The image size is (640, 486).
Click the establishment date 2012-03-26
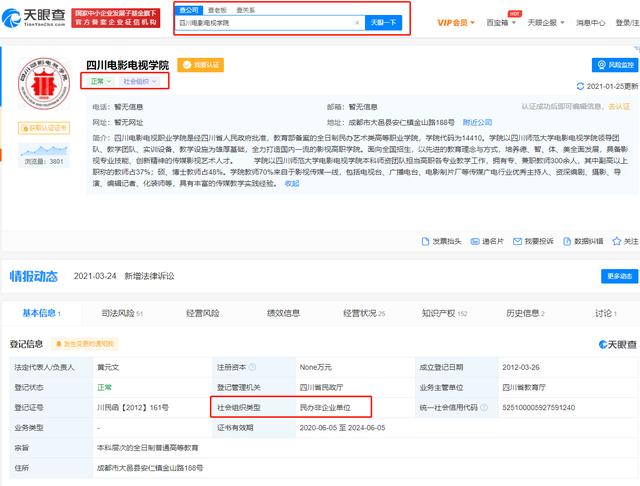[x=521, y=367]
